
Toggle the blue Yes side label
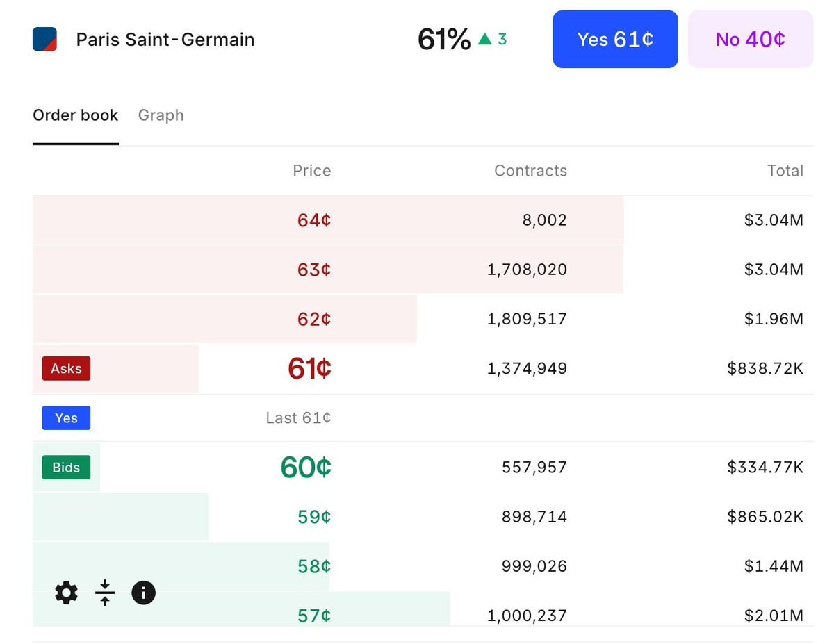click(x=66, y=418)
